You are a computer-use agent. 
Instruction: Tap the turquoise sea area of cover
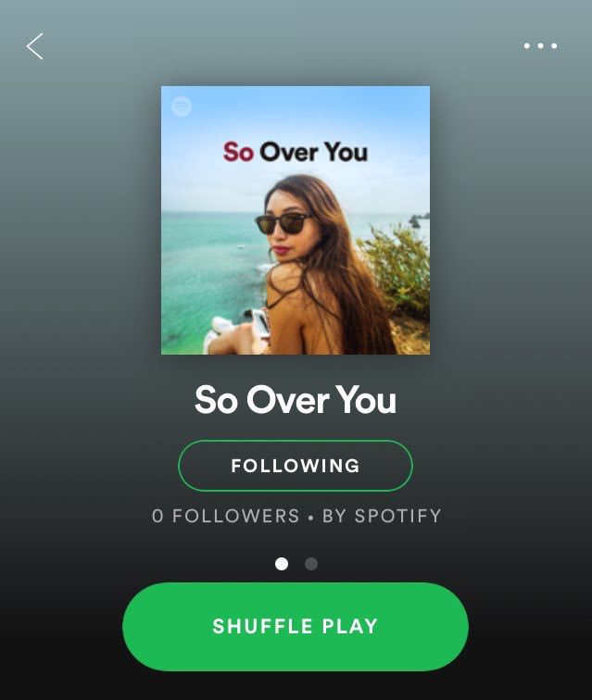(x=208, y=268)
